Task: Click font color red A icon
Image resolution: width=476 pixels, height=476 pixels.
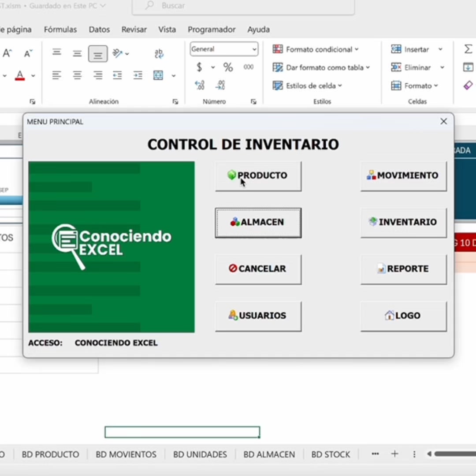Action: (x=20, y=75)
